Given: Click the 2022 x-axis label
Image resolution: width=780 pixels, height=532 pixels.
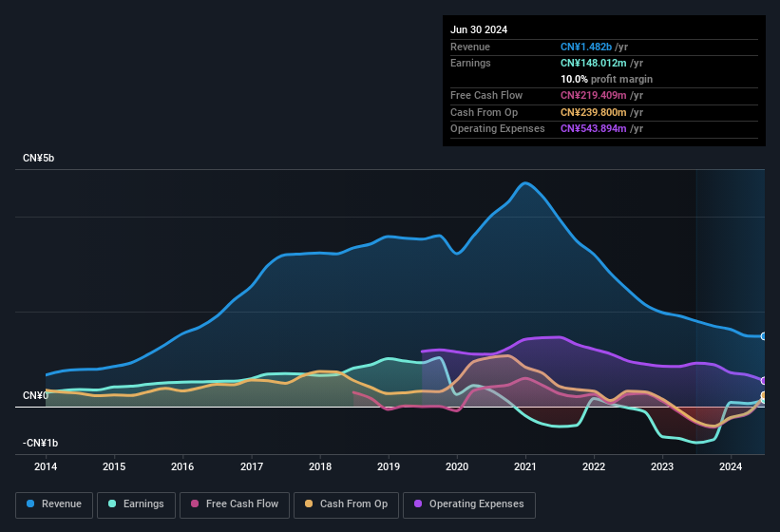Looking at the screenshot, I should click(x=594, y=466).
